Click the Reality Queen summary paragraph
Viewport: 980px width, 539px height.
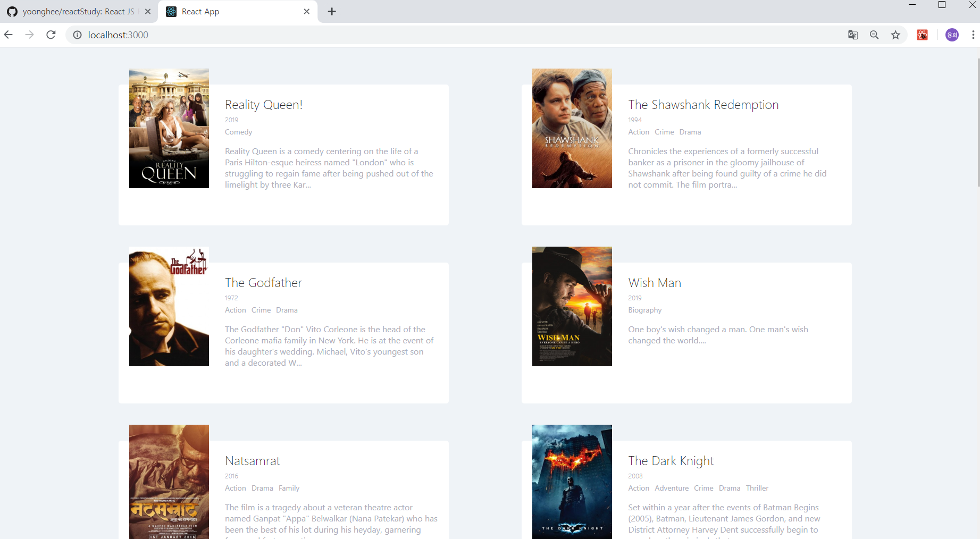329,168
